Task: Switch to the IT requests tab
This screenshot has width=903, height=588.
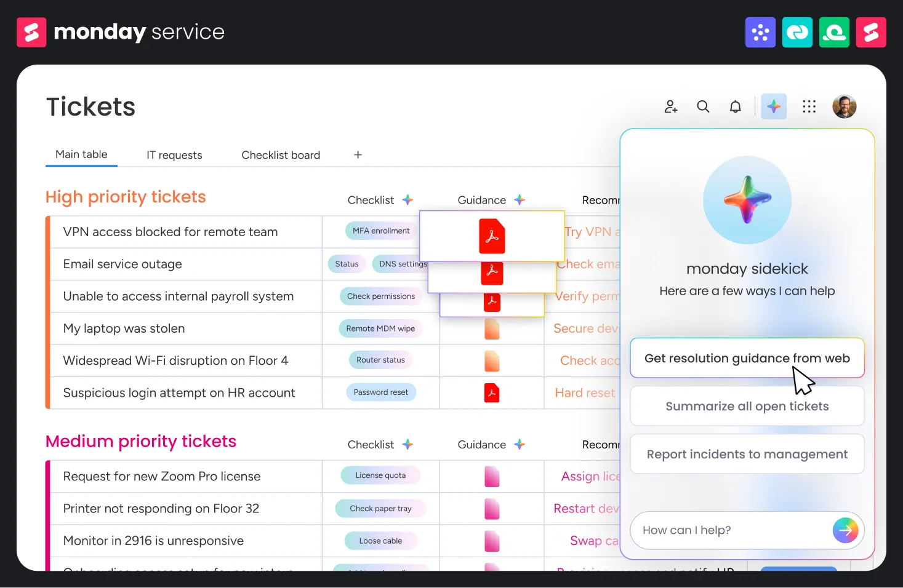Action: (174, 155)
